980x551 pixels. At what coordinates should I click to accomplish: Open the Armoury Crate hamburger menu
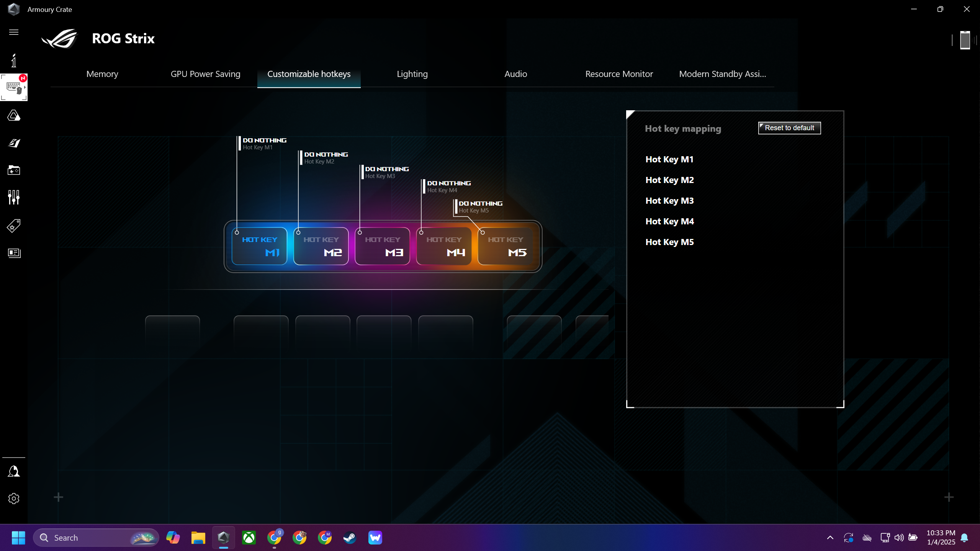point(13,33)
